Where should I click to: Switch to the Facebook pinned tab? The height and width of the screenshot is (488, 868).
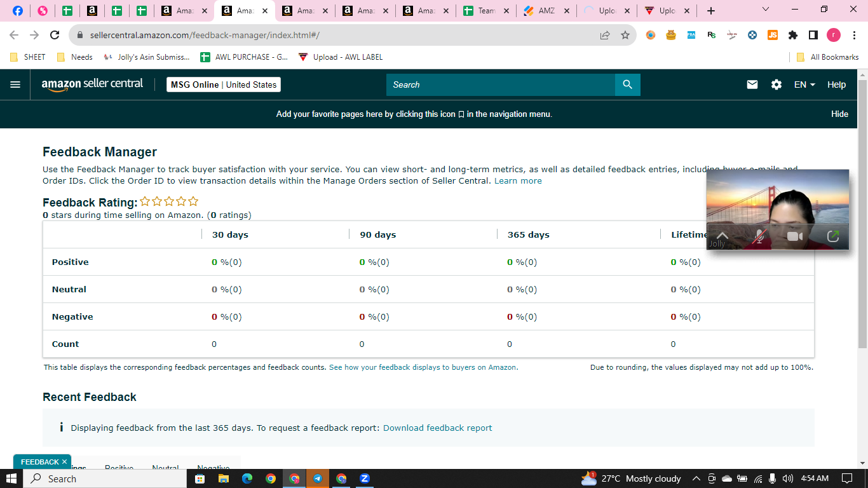[x=18, y=11]
